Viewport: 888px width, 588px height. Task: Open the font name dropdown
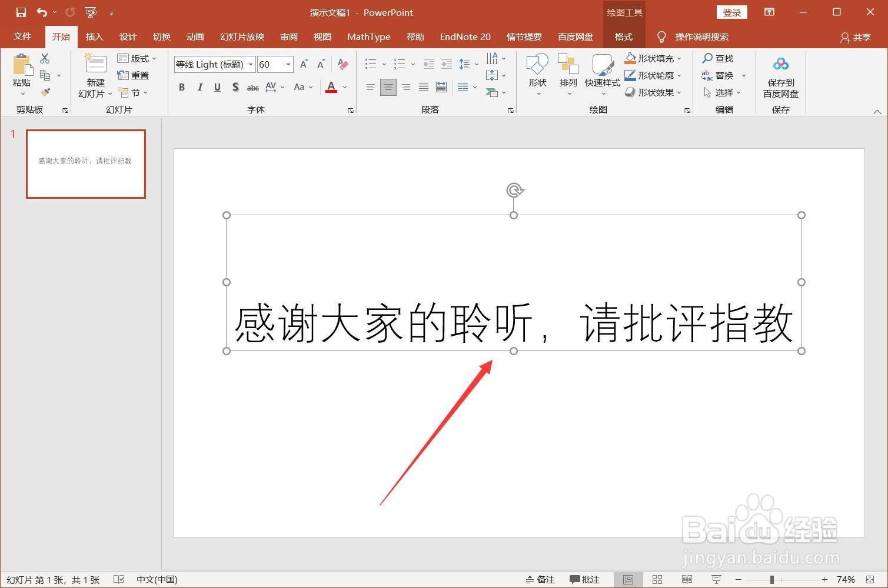(x=251, y=64)
